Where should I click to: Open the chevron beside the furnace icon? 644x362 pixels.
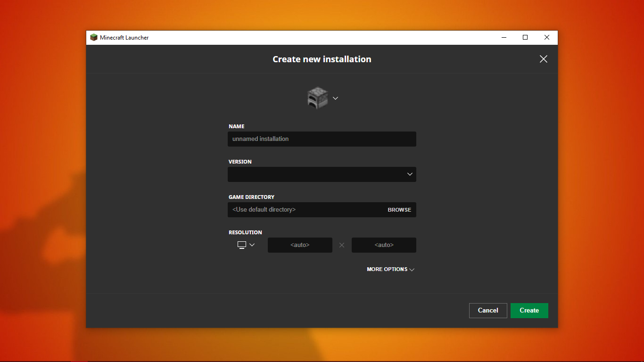coord(335,98)
